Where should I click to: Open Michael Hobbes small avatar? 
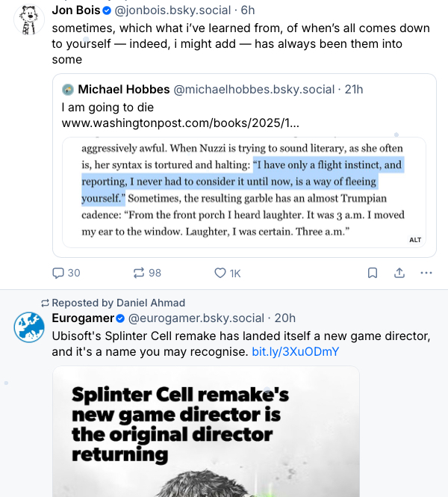(x=68, y=90)
